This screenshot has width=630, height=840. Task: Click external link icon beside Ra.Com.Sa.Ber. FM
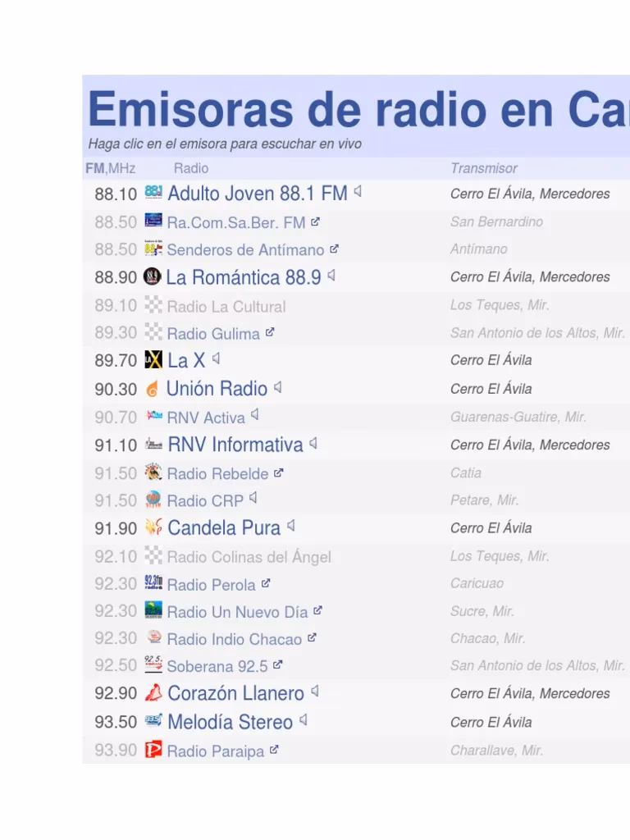[315, 221]
